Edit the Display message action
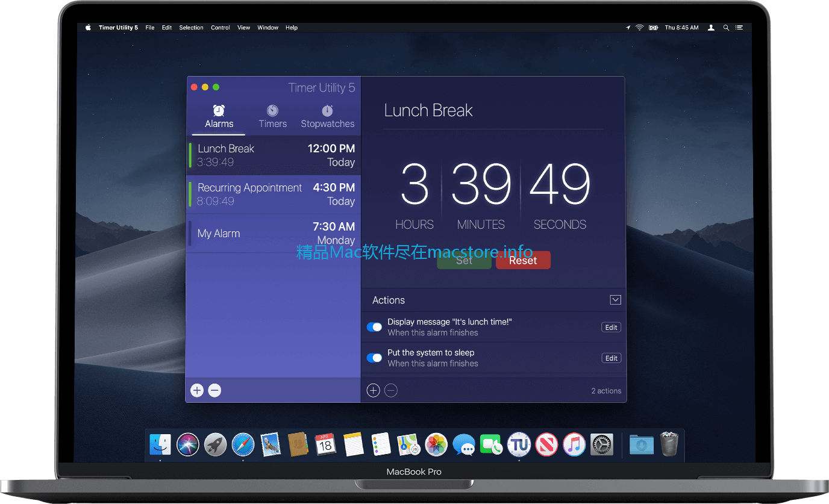The width and height of the screenshot is (829, 504). [611, 328]
